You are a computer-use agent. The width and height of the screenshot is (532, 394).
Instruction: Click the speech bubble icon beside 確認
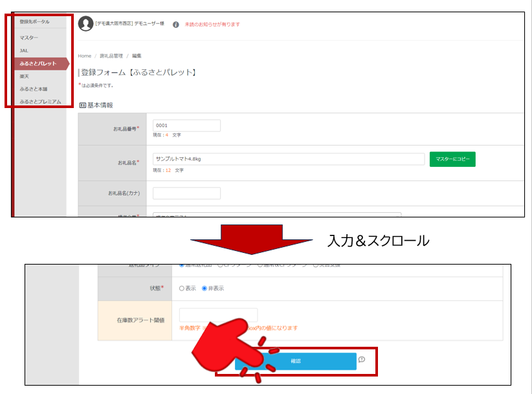(362, 360)
